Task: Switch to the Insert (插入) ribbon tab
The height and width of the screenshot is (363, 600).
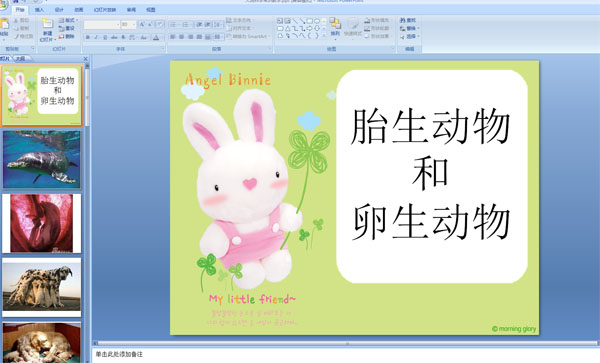Action: pyautogui.click(x=39, y=10)
